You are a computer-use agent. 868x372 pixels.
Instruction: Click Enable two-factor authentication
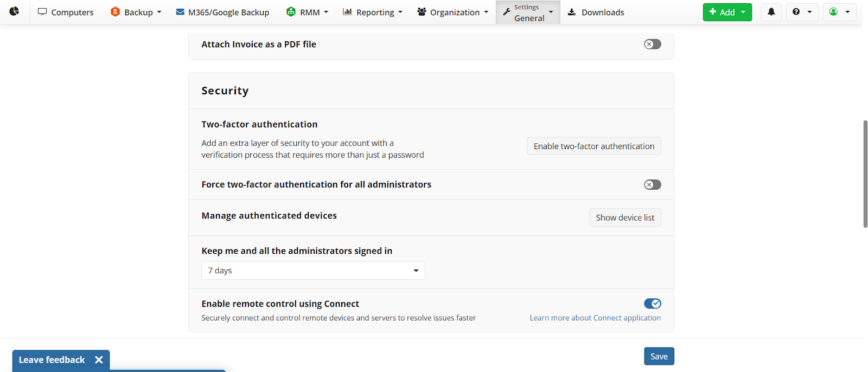click(593, 145)
